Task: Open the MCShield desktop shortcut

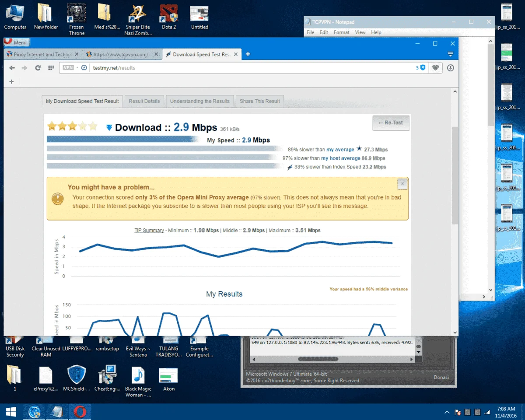Action: [x=77, y=378]
